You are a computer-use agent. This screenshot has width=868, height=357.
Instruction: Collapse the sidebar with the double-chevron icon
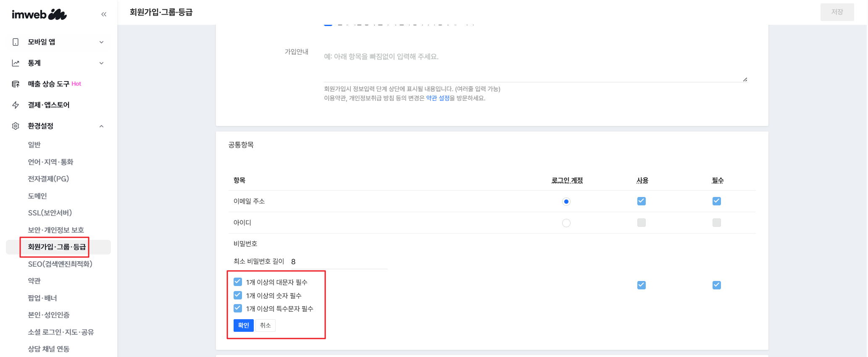pyautogui.click(x=104, y=14)
